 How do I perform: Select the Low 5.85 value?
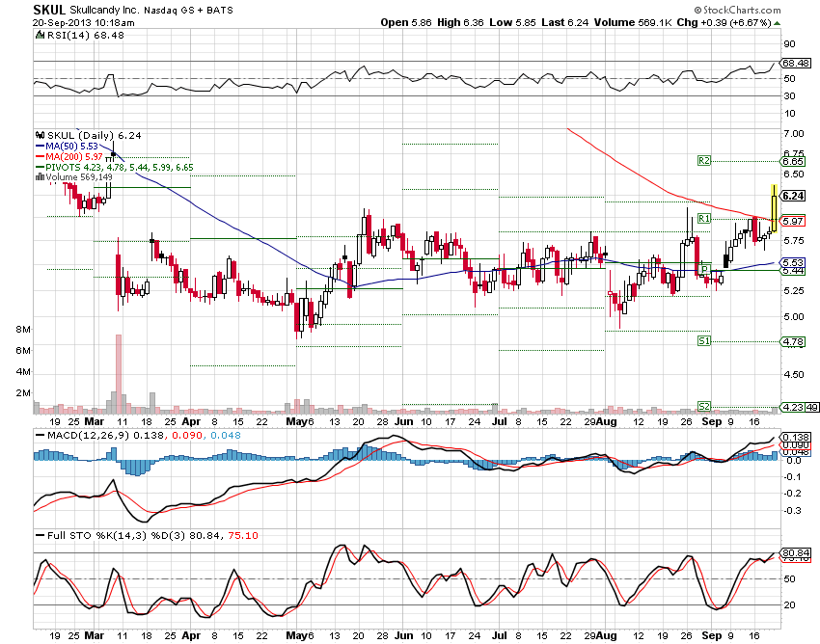coord(512,22)
